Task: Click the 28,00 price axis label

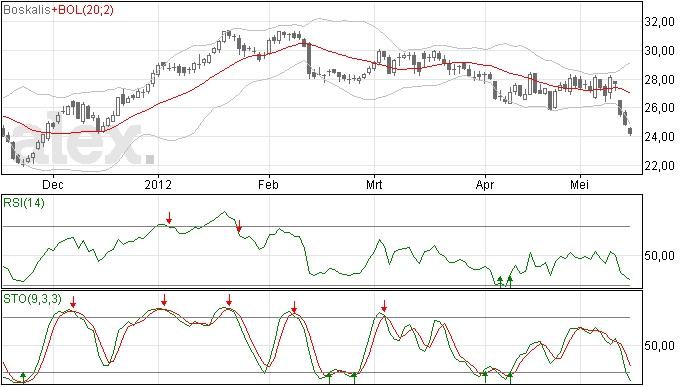Action: point(660,80)
